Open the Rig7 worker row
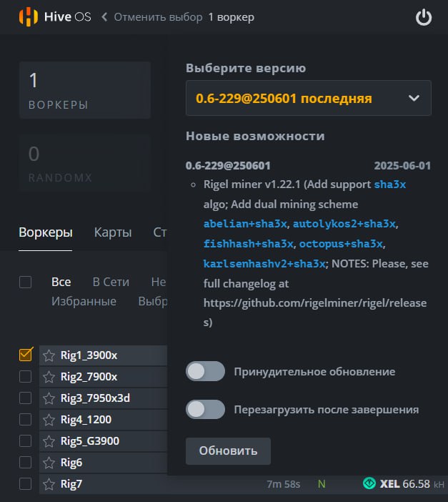448x502 pixels. (244, 484)
